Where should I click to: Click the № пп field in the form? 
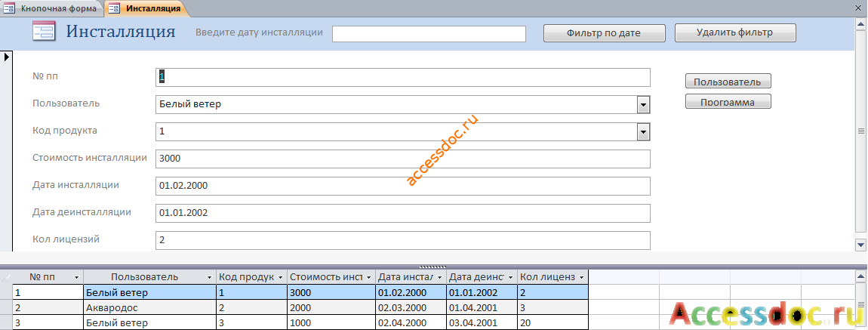402,78
